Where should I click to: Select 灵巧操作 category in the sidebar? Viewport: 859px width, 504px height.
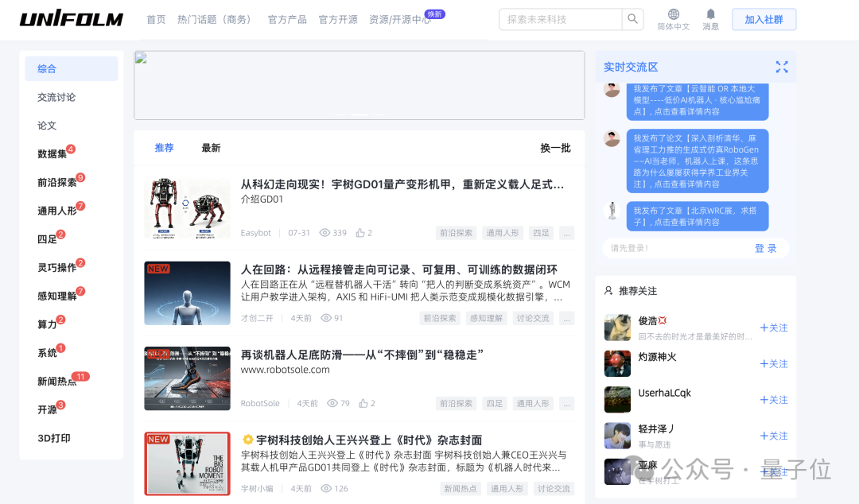pyautogui.click(x=57, y=267)
